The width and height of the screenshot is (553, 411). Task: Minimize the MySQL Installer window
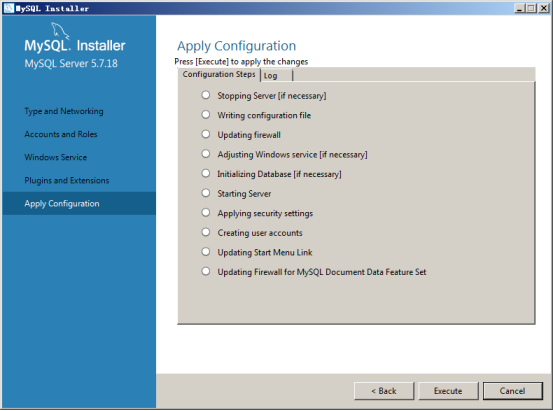[519, 8]
